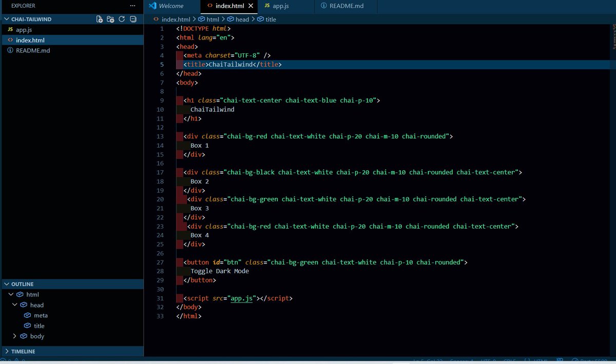Viewport: 616px width, 364px height.
Task: Switch to the Welcome tab
Action: tap(171, 6)
